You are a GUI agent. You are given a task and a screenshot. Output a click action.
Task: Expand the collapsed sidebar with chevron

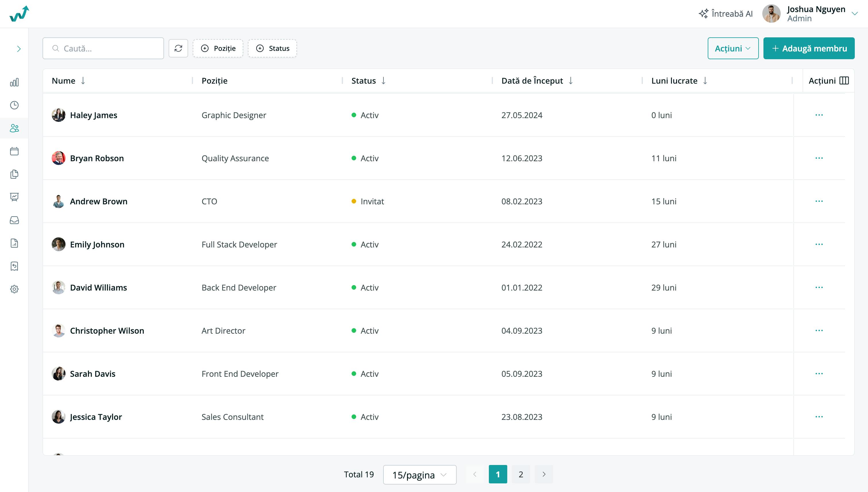click(19, 49)
